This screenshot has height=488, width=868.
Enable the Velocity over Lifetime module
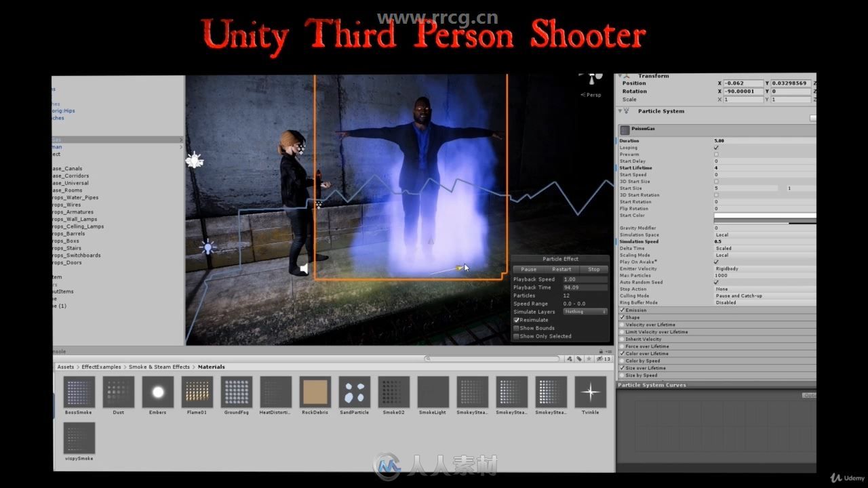622,325
